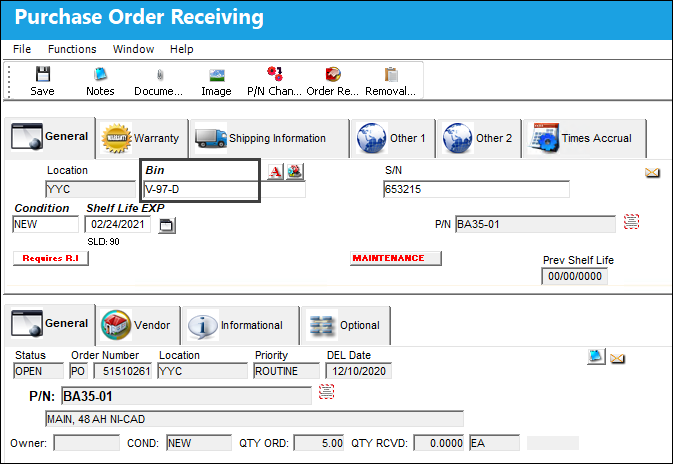
Task: Click the Order Re... toolbar icon
Action: 333,81
